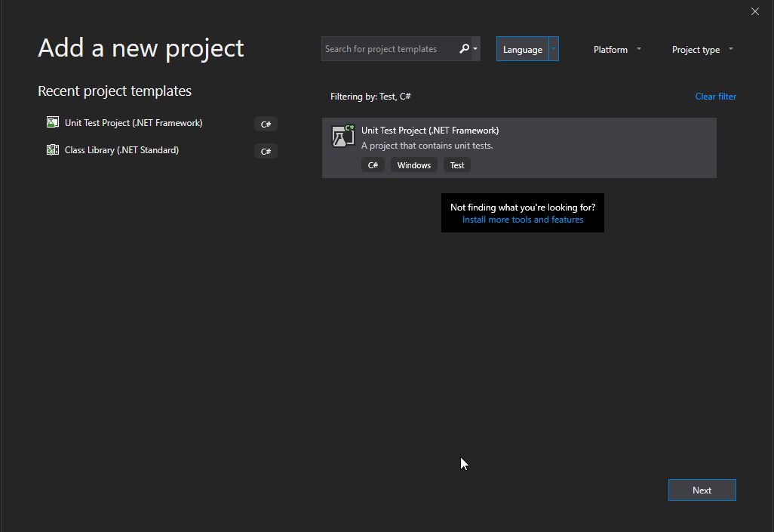Image resolution: width=774 pixels, height=532 pixels.
Task: Click the Clear filter link
Action: (x=715, y=96)
